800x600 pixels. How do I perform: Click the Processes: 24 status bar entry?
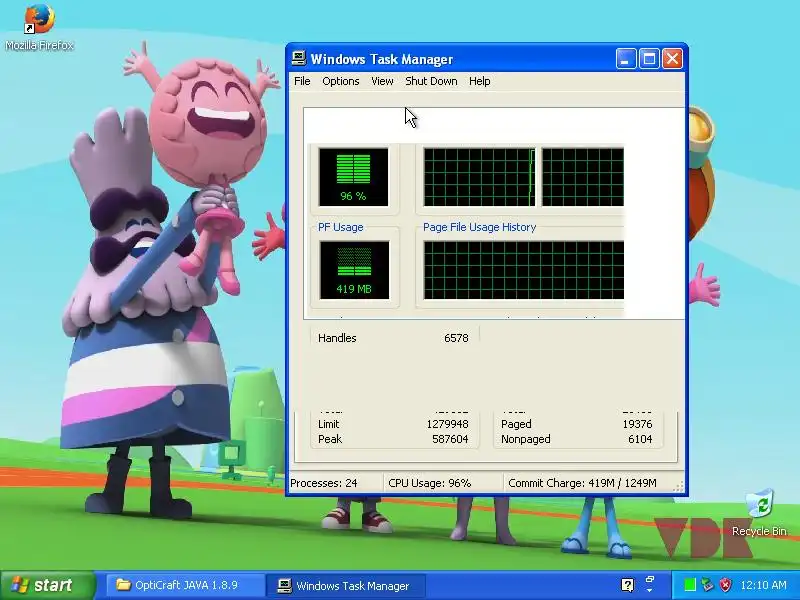(x=335, y=483)
